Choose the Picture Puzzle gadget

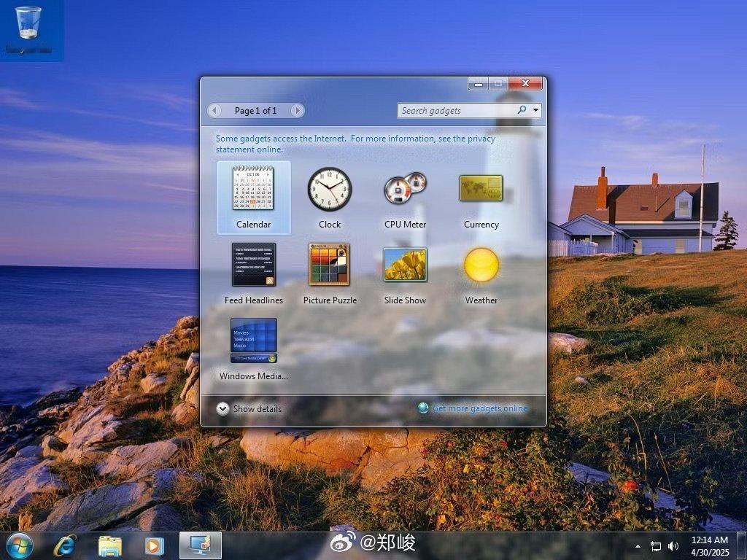point(330,273)
